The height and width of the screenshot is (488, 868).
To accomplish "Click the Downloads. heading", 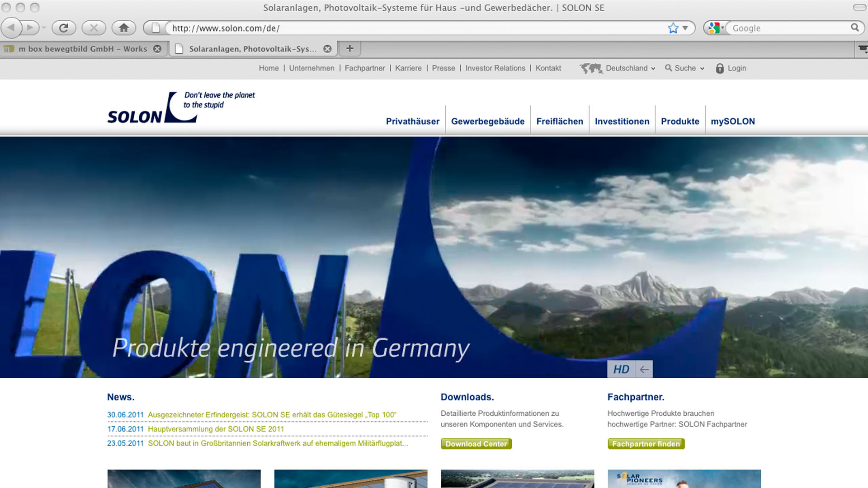I will [467, 397].
